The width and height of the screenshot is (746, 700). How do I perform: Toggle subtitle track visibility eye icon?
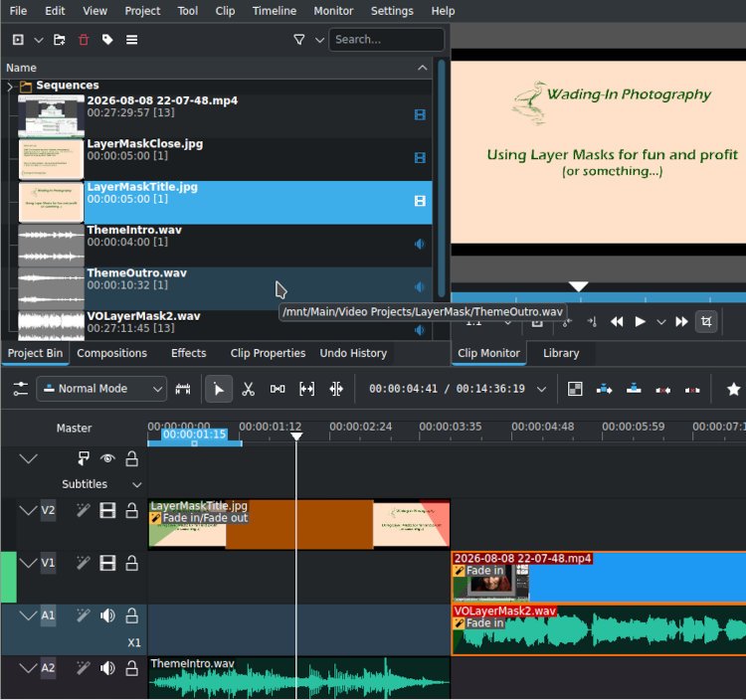(107, 458)
